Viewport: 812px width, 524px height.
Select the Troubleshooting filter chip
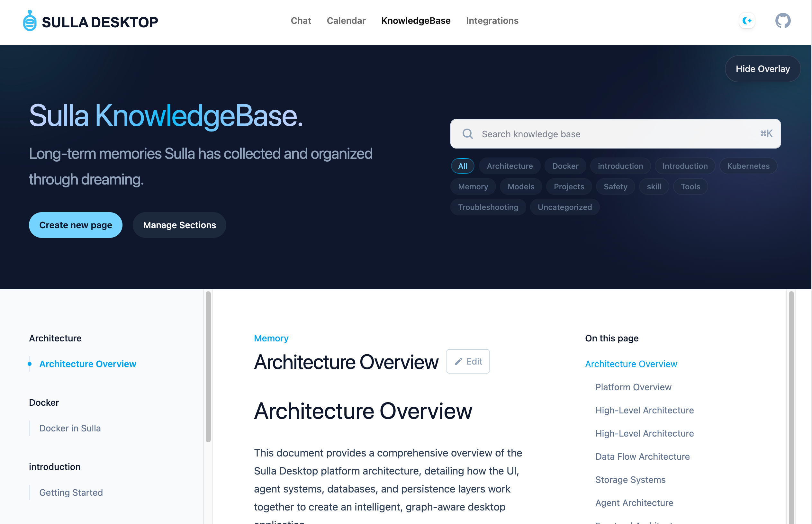click(488, 207)
